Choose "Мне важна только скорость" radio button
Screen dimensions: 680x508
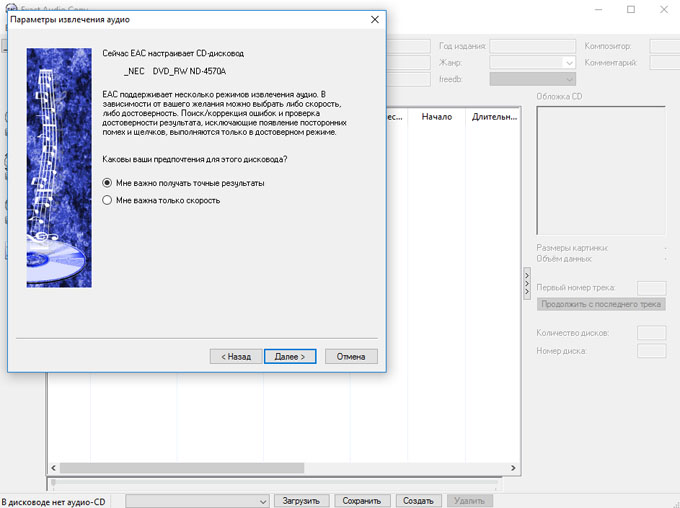coord(108,200)
